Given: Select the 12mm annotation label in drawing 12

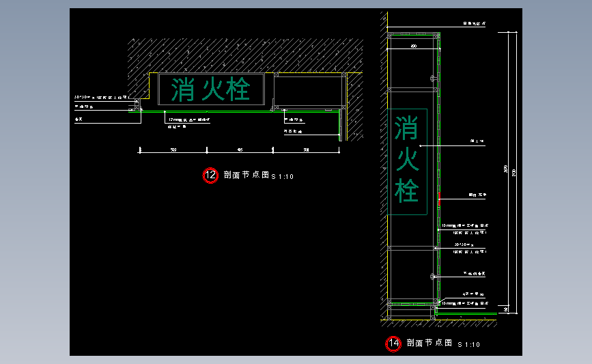Looking at the screenshot, I should (188, 120).
